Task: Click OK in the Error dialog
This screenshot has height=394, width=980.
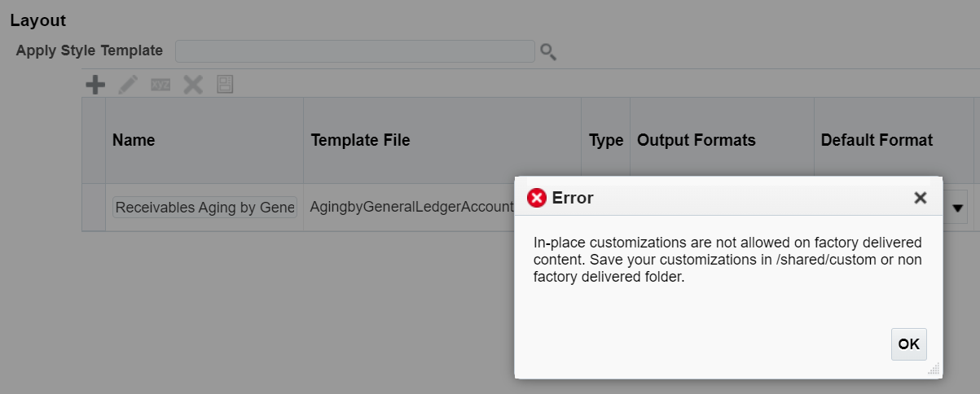Action: (909, 344)
